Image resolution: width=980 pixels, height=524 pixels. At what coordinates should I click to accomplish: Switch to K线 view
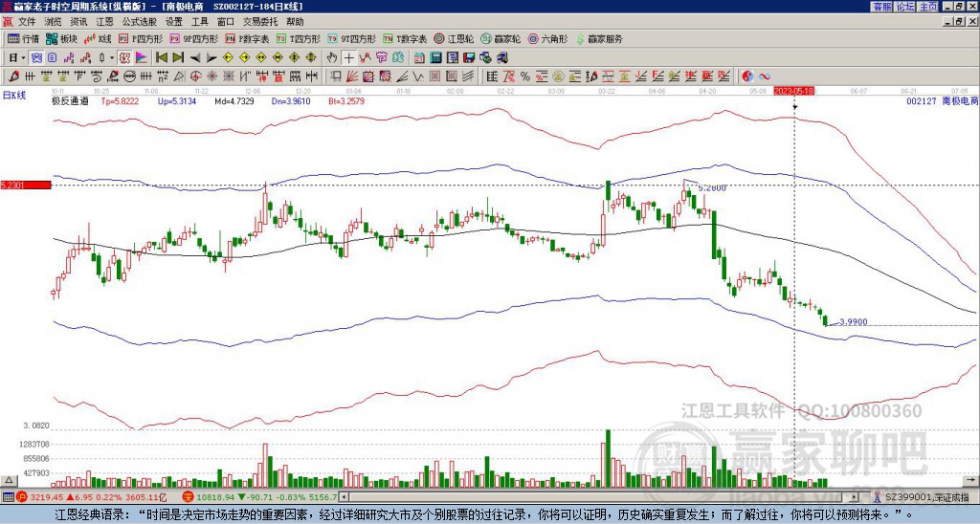tap(99, 38)
